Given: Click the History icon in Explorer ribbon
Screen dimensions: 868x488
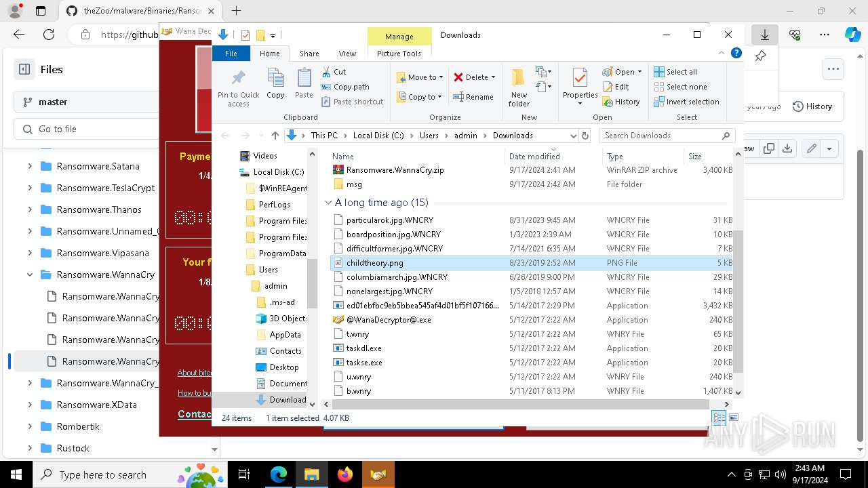Looking at the screenshot, I should (x=608, y=102).
